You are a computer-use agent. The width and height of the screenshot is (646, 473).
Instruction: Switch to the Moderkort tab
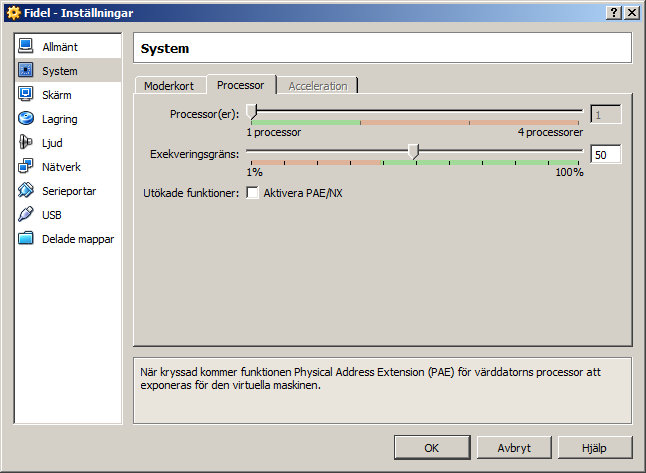(x=169, y=86)
